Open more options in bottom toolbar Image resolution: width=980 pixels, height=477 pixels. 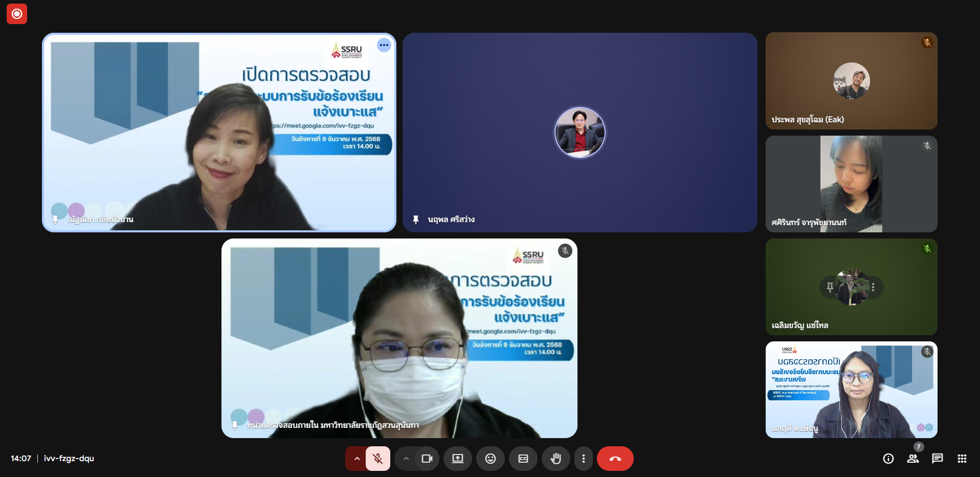[x=584, y=459]
